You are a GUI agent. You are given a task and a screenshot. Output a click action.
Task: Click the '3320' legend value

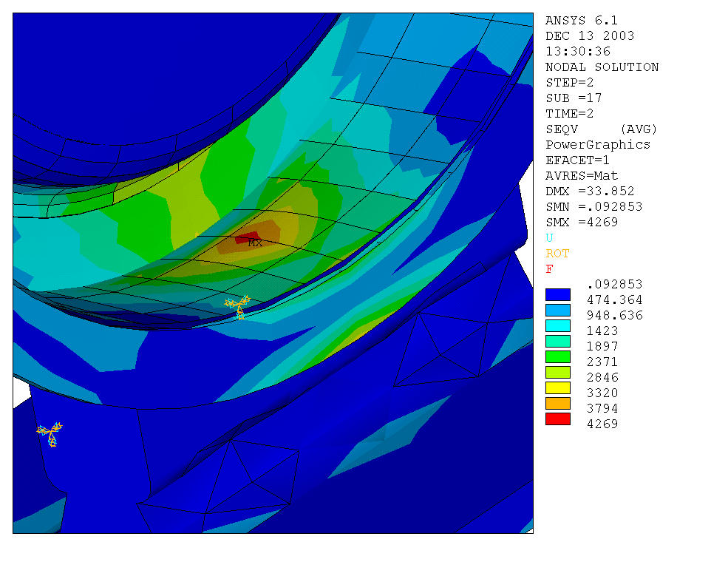pyautogui.click(x=602, y=393)
